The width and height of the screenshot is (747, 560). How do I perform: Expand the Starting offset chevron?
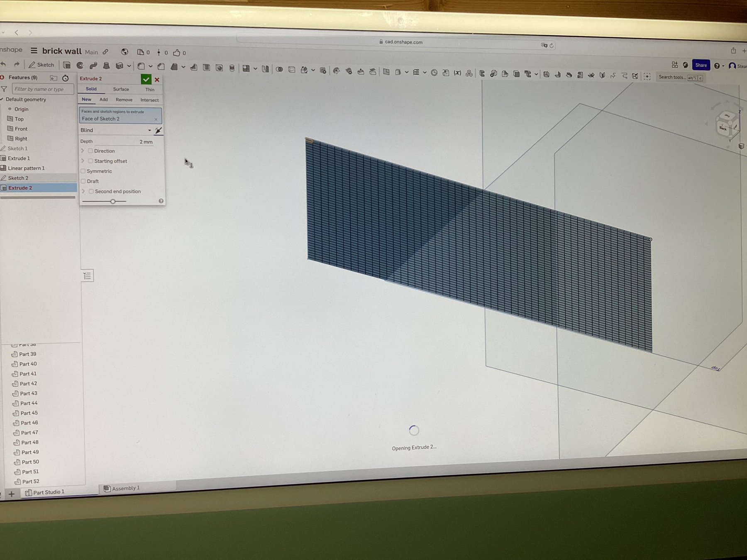tap(83, 161)
